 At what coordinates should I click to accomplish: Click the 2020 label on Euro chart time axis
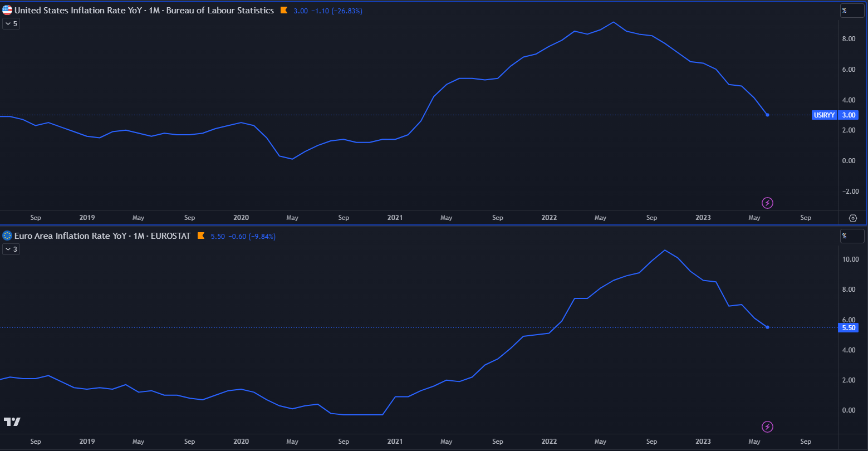point(241,442)
